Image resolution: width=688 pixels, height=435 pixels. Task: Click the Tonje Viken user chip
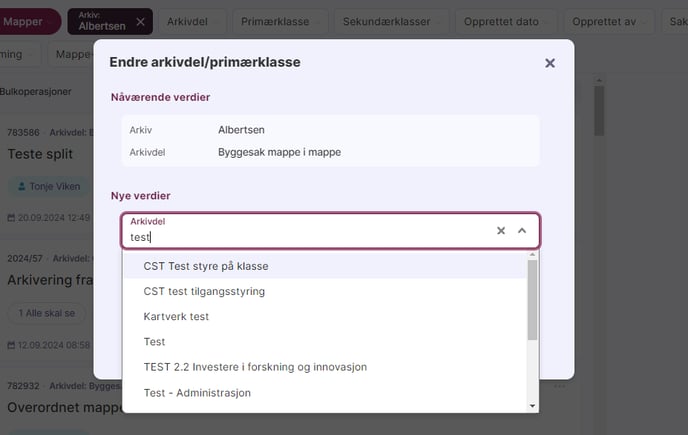point(49,187)
